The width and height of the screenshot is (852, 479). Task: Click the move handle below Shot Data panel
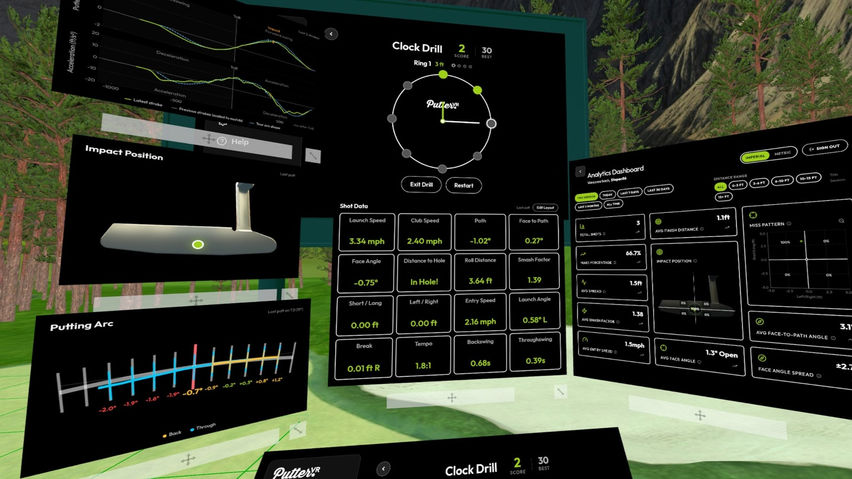coord(452,398)
